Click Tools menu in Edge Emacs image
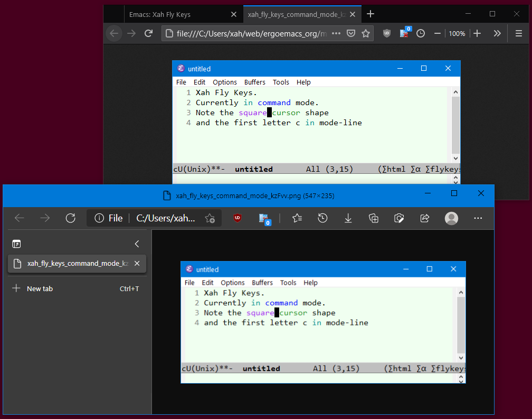 (x=288, y=283)
